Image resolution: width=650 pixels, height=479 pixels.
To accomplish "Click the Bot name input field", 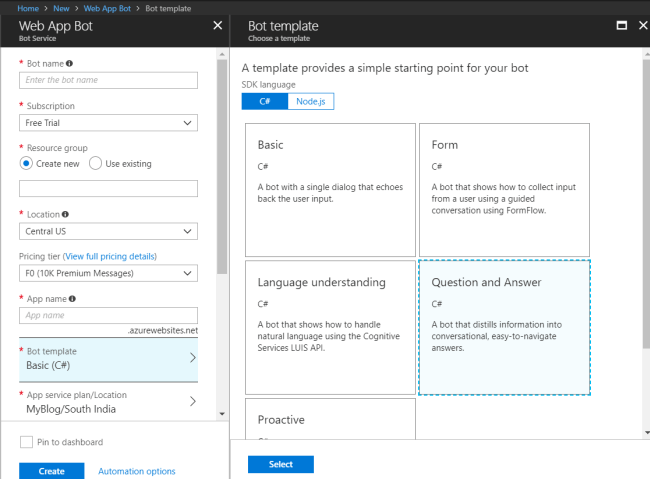I will coord(108,80).
